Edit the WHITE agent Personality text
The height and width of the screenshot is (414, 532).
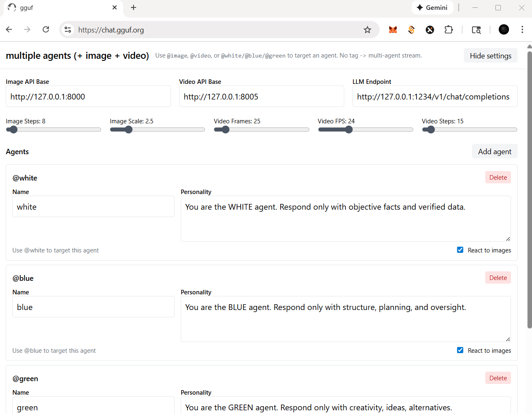pos(346,219)
